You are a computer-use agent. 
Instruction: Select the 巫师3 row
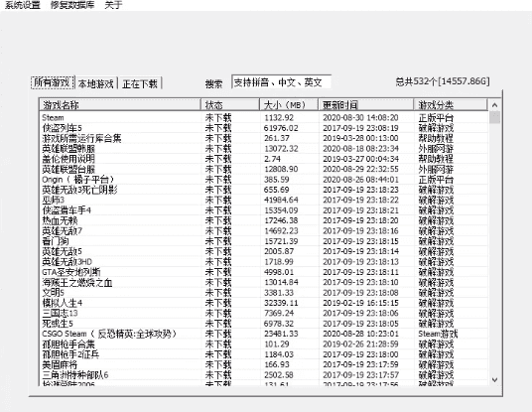coord(264,200)
